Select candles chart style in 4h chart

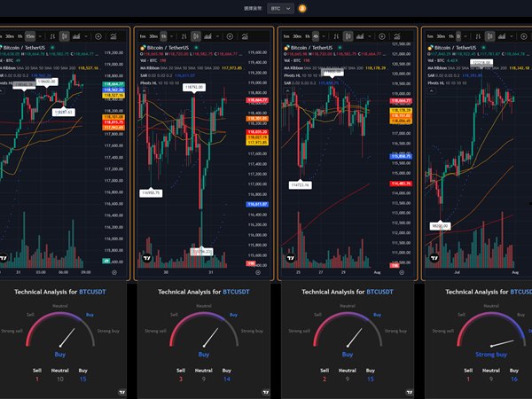pyautogui.click(x=348, y=36)
